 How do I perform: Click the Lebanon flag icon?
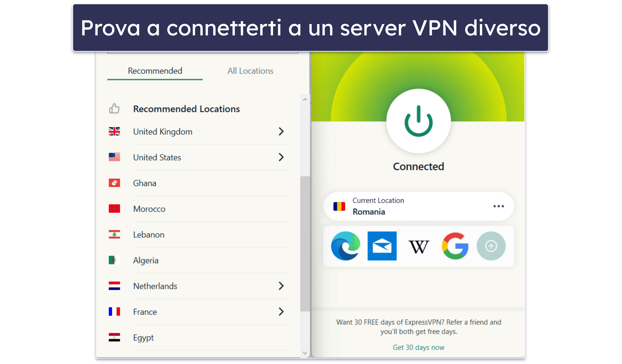coord(114,234)
